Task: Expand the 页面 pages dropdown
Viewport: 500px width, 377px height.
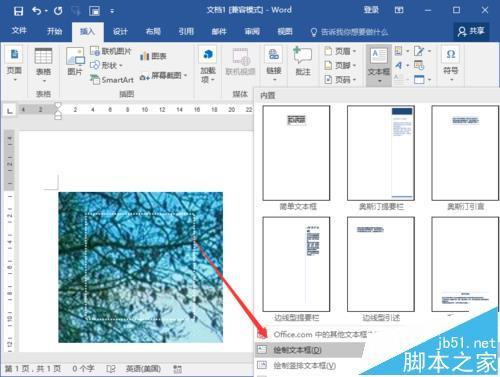Action: tap(14, 65)
